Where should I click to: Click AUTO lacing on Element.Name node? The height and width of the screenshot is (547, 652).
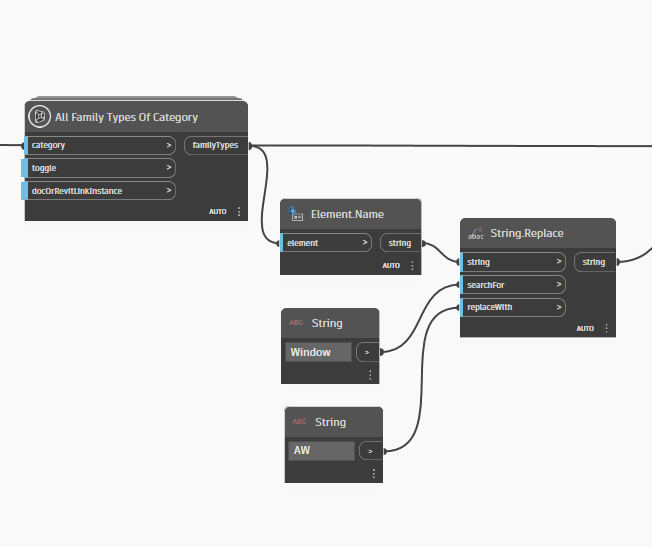click(x=391, y=265)
